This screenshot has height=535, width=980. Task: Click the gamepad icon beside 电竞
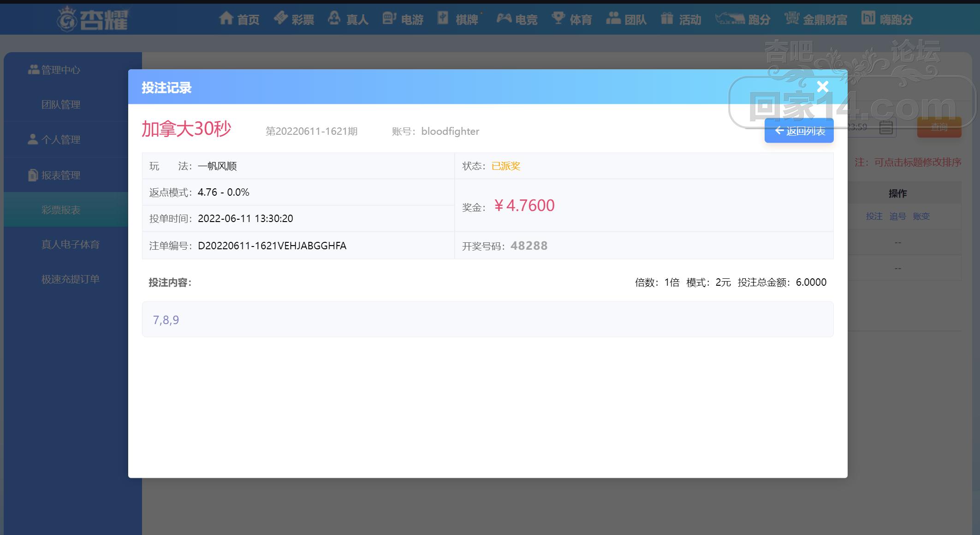(x=504, y=18)
